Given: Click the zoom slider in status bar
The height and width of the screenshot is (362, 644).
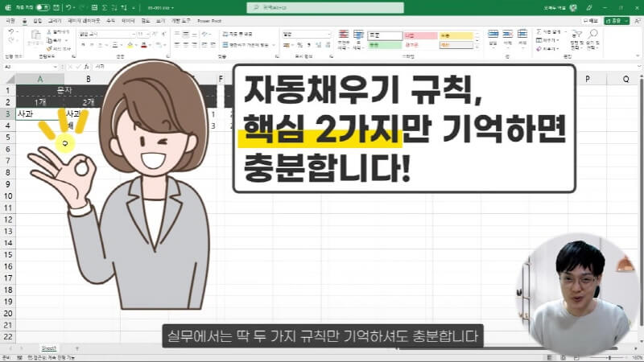Looking at the screenshot, I should pyautogui.click(x=609, y=357).
